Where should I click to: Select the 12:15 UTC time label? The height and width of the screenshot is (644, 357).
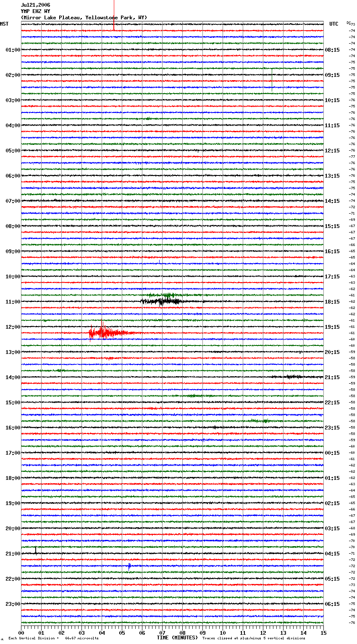click(x=332, y=151)
